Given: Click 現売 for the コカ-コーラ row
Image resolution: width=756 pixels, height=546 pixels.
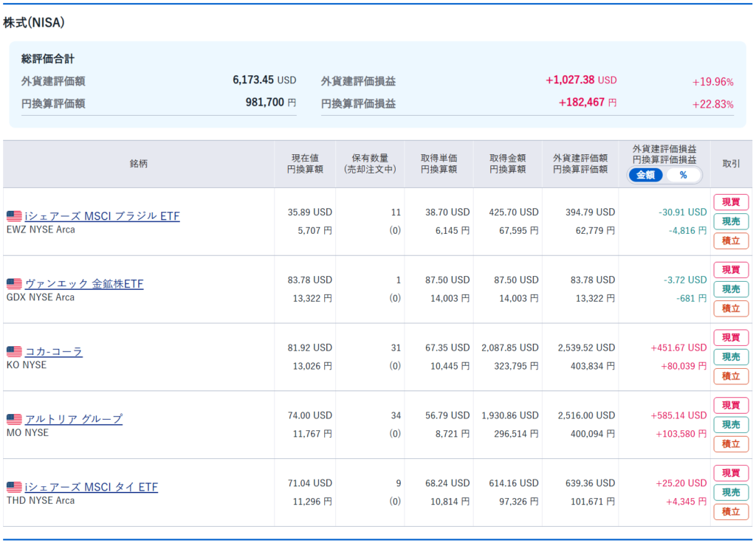Looking at the screenshot, I should (x=730, y=357).
